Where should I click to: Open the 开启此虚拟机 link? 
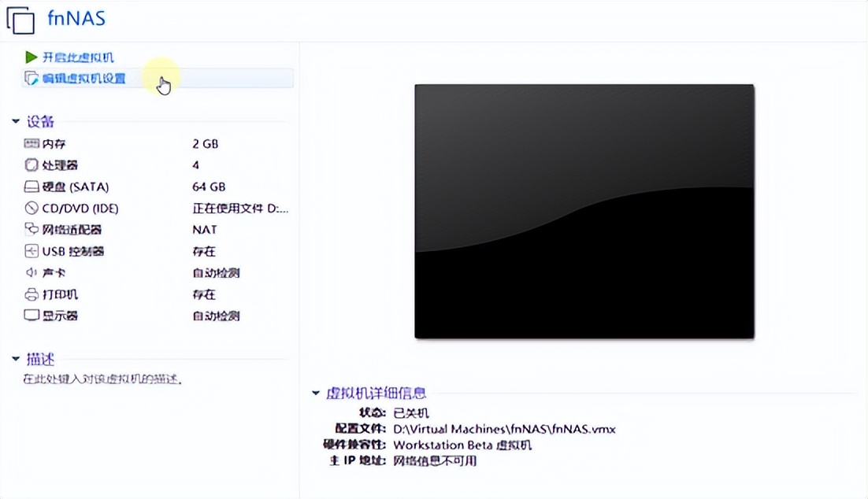[78, 57]
